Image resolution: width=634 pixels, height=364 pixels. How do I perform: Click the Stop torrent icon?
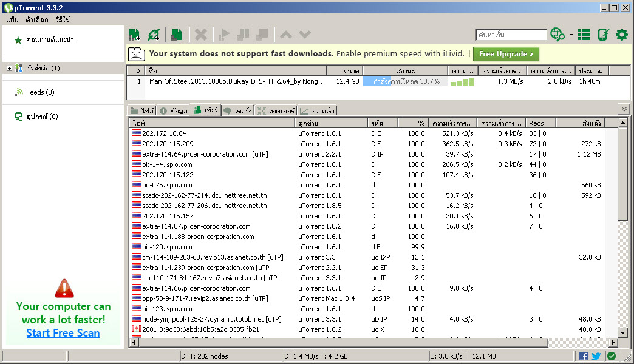tap(262, 35)
